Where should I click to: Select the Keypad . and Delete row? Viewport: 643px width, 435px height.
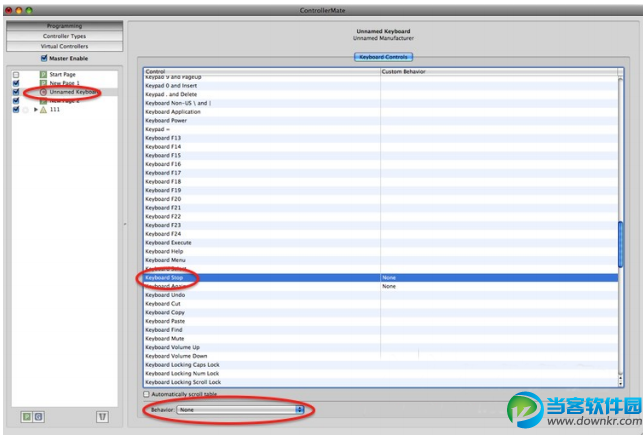pyautogui.click(x=381, y=94)
